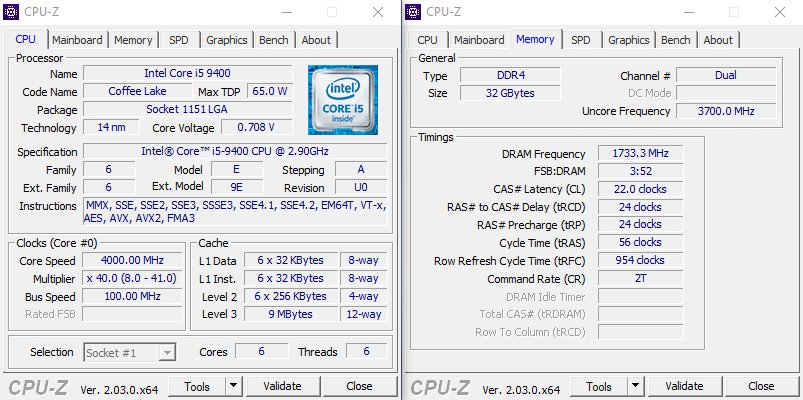Click the tRAS value '56 clocks'

(640, 242)
